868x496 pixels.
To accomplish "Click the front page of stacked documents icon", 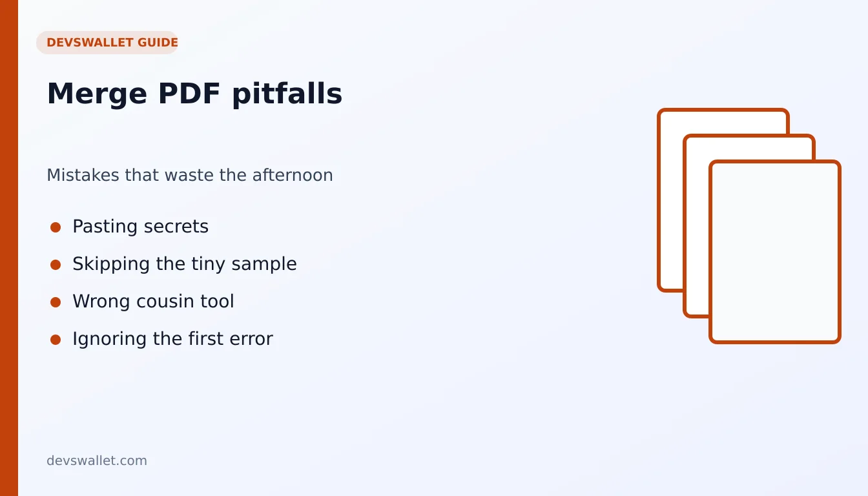I will 775,252.
